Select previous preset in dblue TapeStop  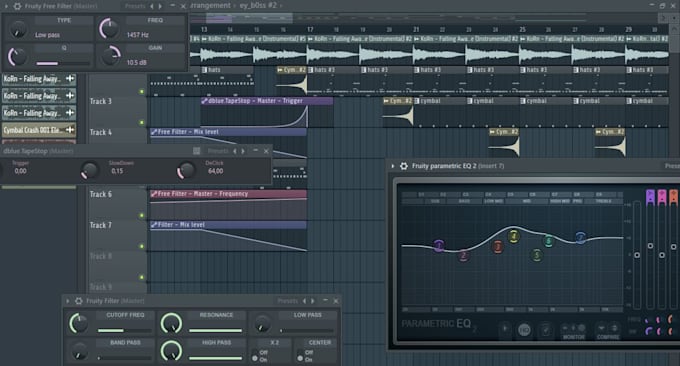[x=235, y=151]
